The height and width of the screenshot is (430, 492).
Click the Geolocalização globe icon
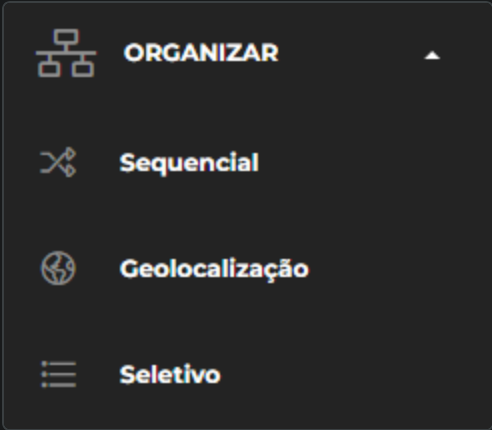point(58,268)
